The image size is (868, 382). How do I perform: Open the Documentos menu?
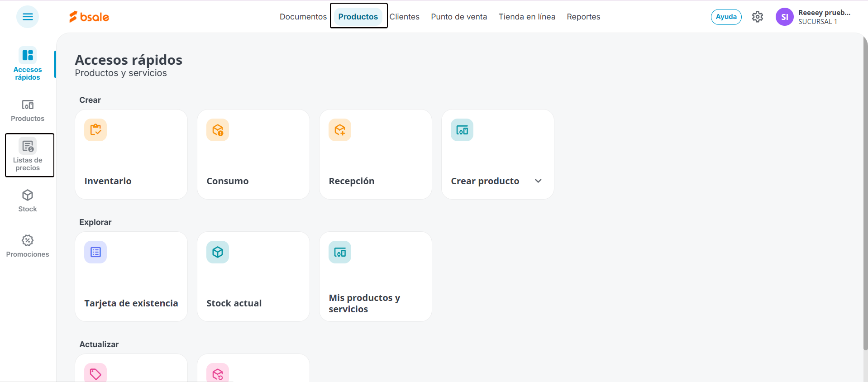pyautogui.click(x=303, y=17)
